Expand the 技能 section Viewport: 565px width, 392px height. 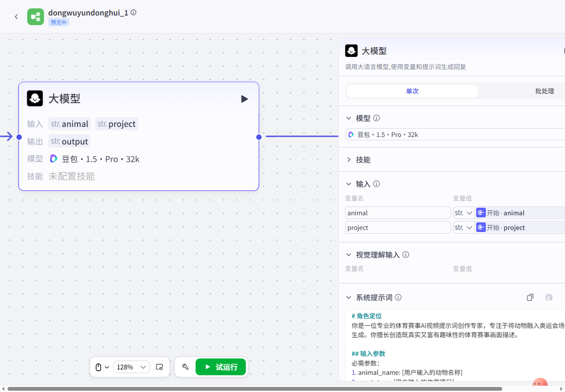[349, 160]
